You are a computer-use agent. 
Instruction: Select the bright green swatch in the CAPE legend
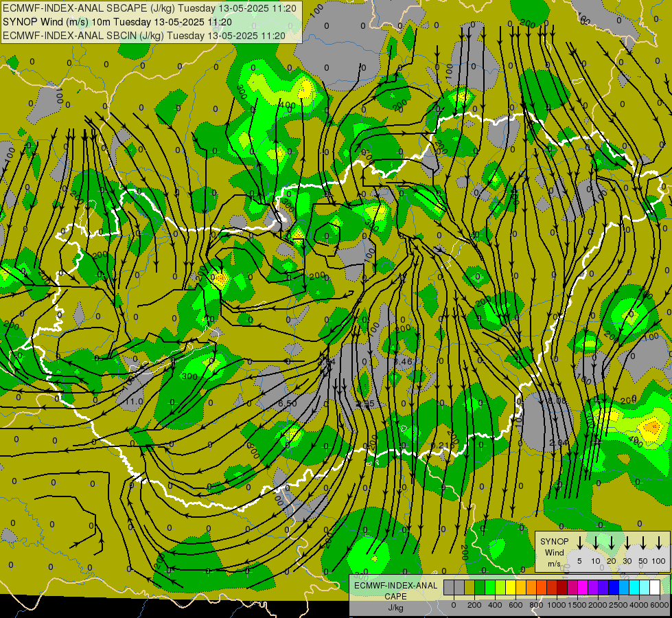(x=490, y=587)
